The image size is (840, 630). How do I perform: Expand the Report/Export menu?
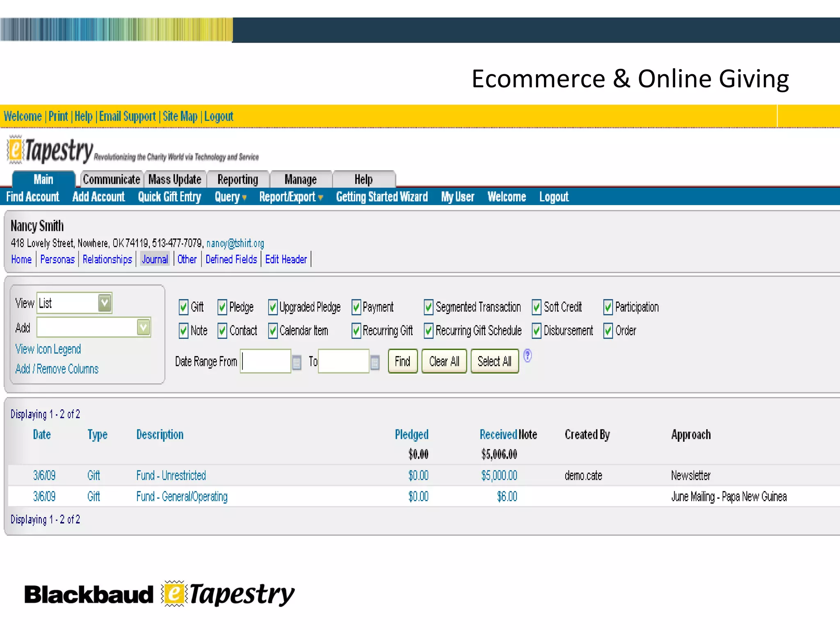pos(291,197)
